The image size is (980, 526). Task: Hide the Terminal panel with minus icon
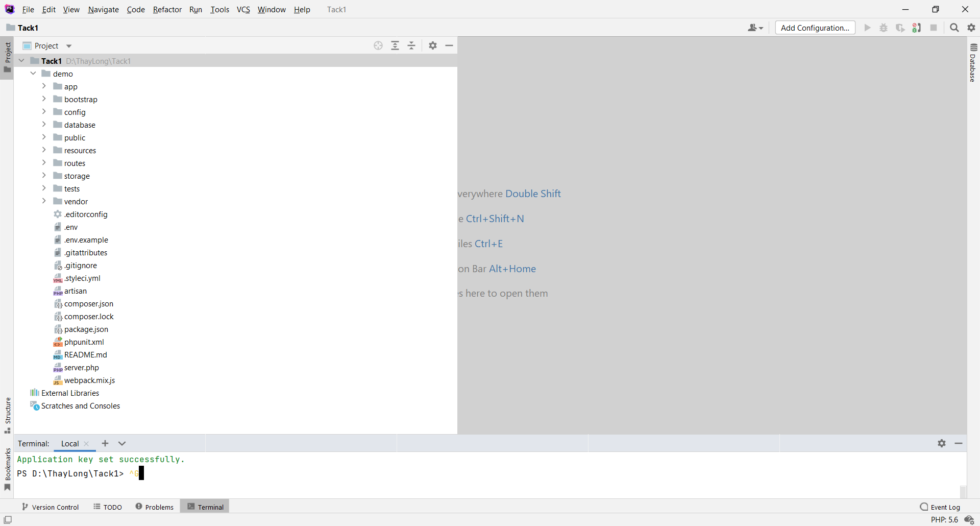click(x=959, y=443)
